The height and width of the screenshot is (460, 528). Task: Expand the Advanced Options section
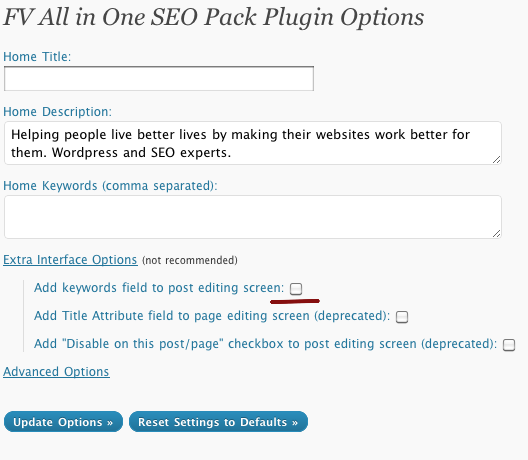(56, 371)
